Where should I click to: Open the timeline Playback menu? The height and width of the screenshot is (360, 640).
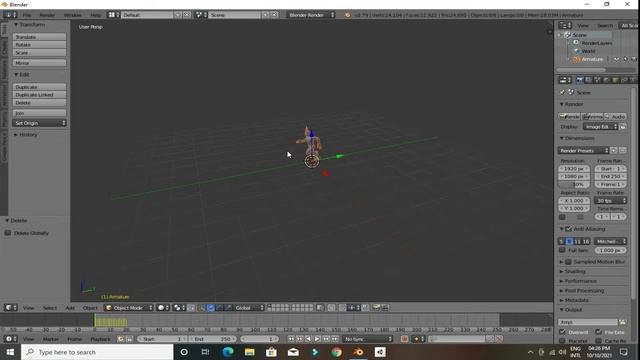pos(100,339)
